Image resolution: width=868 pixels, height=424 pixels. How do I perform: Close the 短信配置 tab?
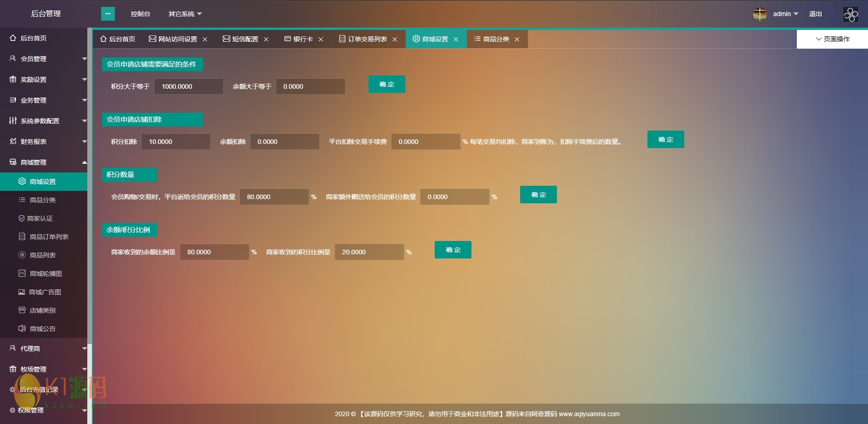(x=266, y=40)
